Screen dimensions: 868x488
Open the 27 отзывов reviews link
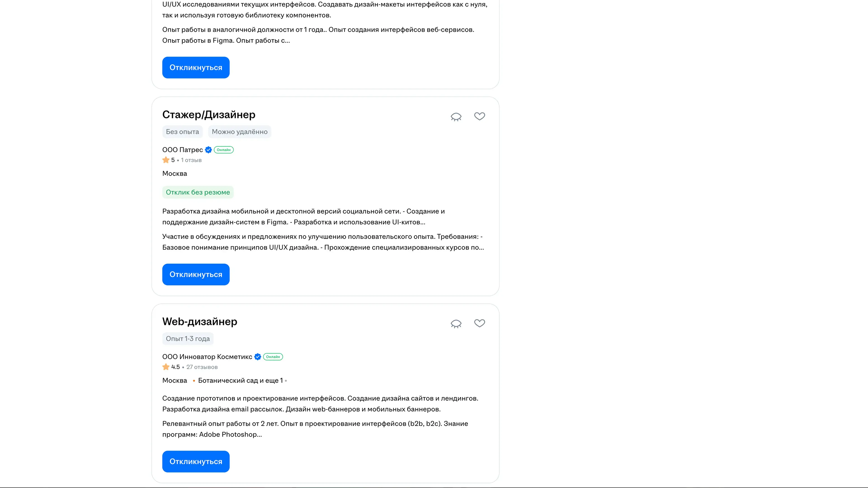(x=202, y=367)
